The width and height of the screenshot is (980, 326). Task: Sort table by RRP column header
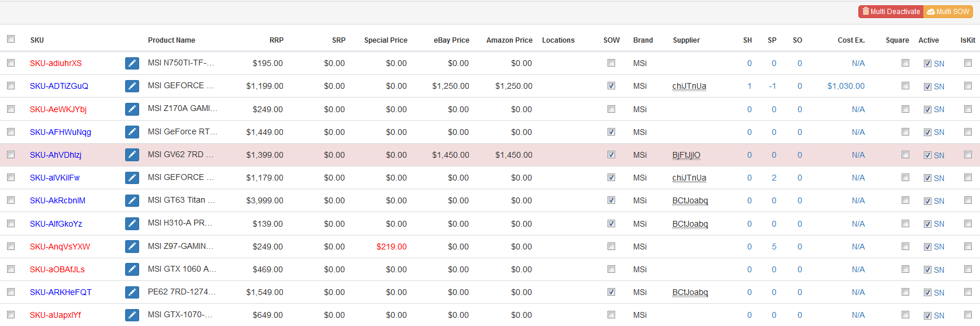point(276,40)
